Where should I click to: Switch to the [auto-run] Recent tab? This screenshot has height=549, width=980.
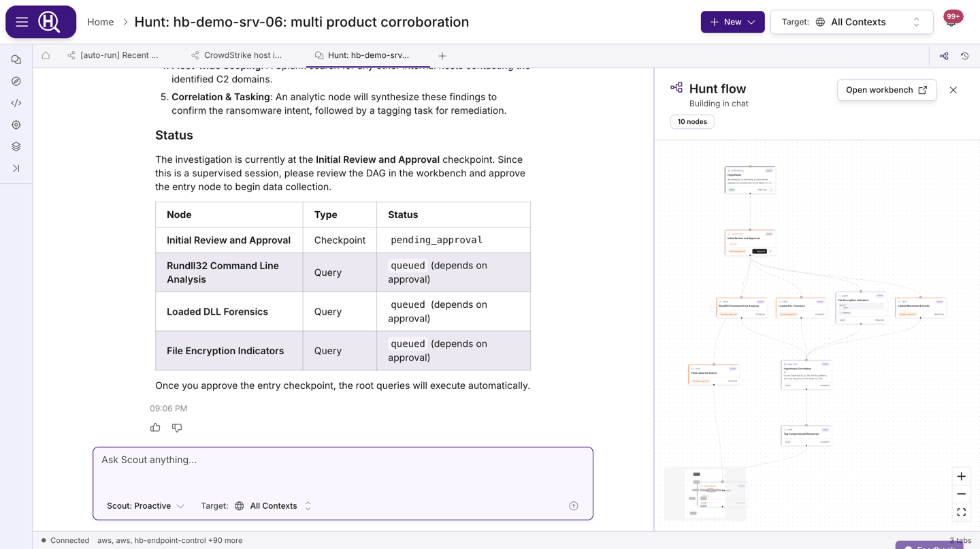(x=113, y=55)
